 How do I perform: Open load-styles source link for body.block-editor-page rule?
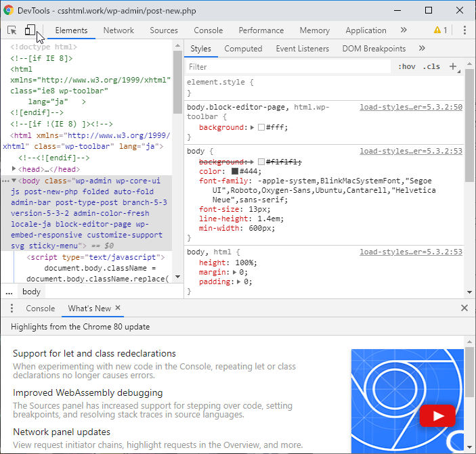(x=411, y=107)
